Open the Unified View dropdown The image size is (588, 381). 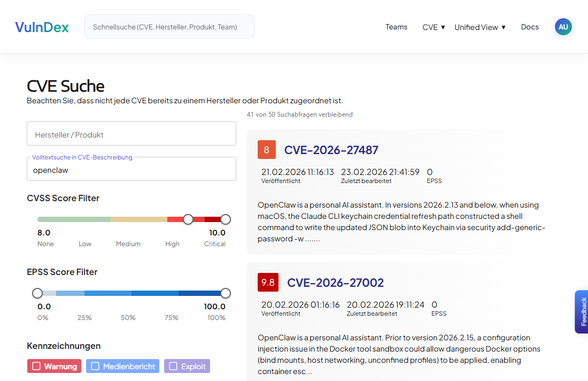click(479, 27)
